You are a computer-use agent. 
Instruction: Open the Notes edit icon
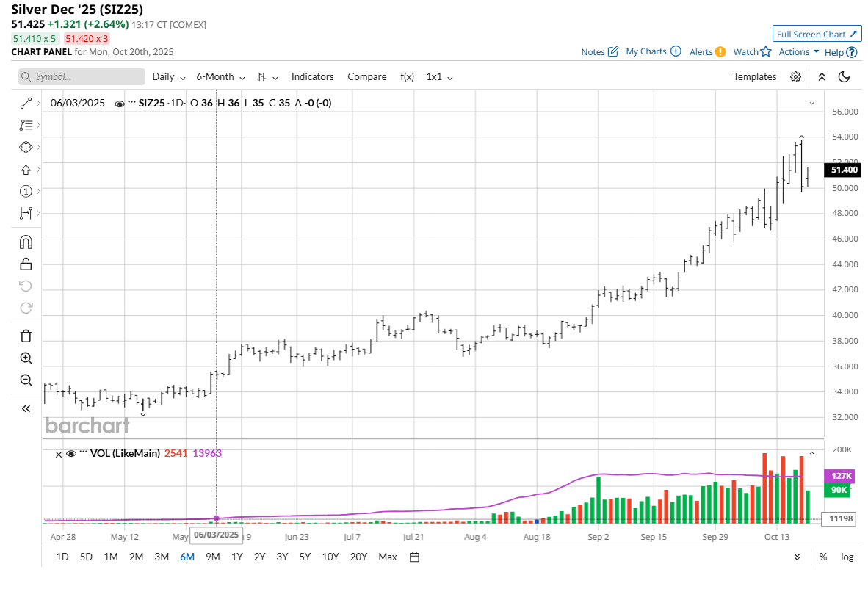pyautogui.click(x=612, y=51)
